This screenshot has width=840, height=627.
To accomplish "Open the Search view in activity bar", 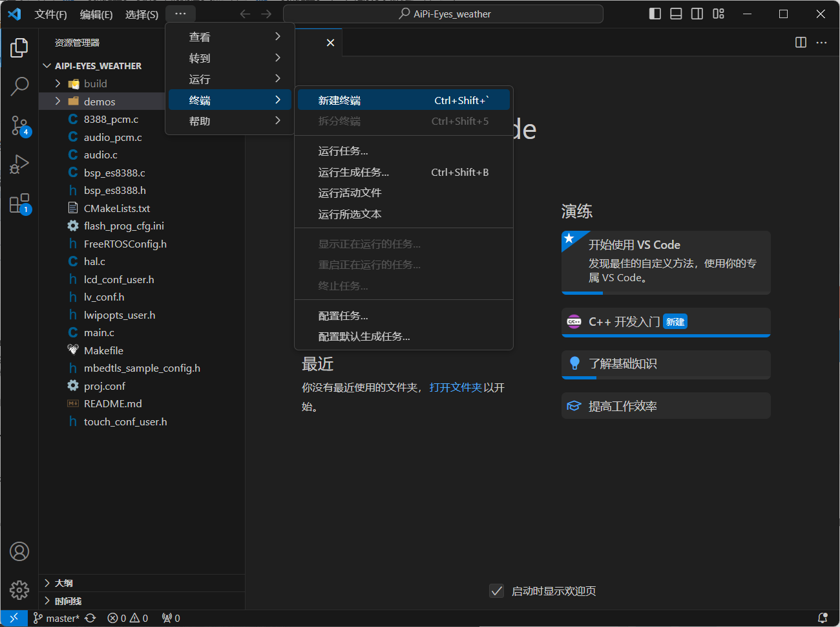I will (x=19, y=86).
